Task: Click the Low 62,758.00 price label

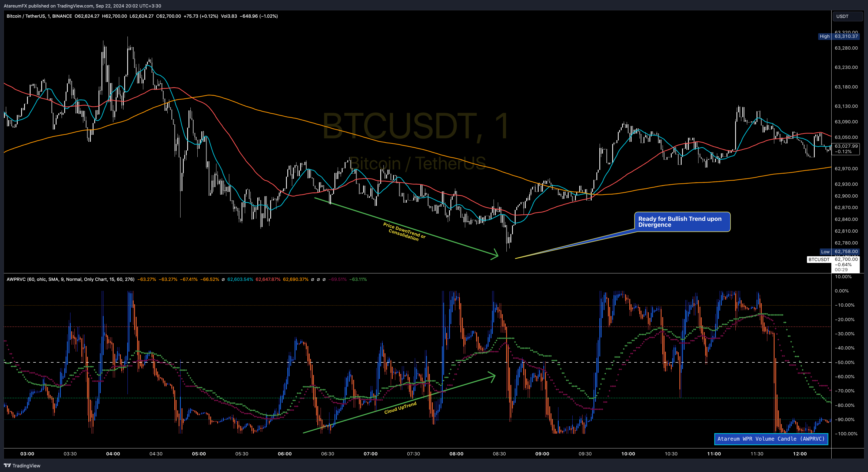Action: coord(839,251)
